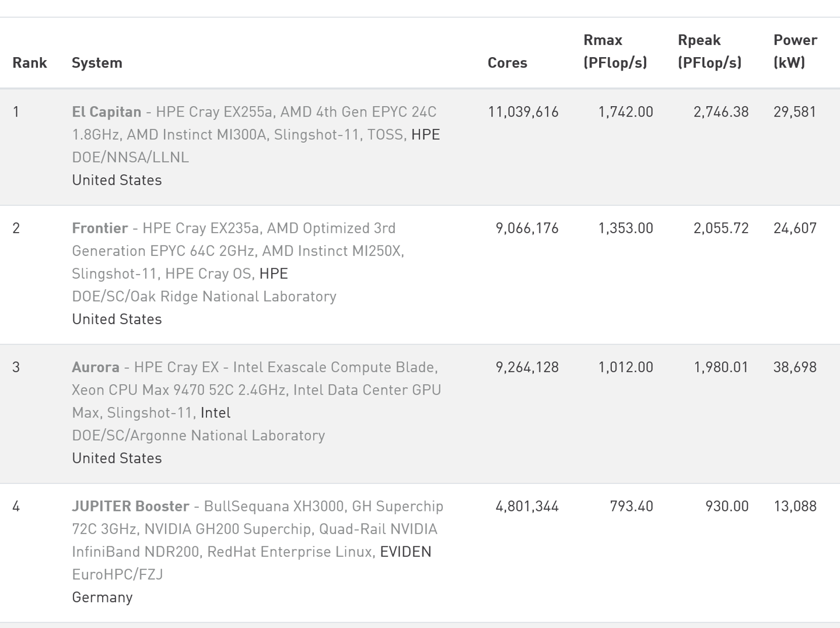Click El Capitan's 11,039,616 cores value
840x628 pixels.
pos(523,111)
